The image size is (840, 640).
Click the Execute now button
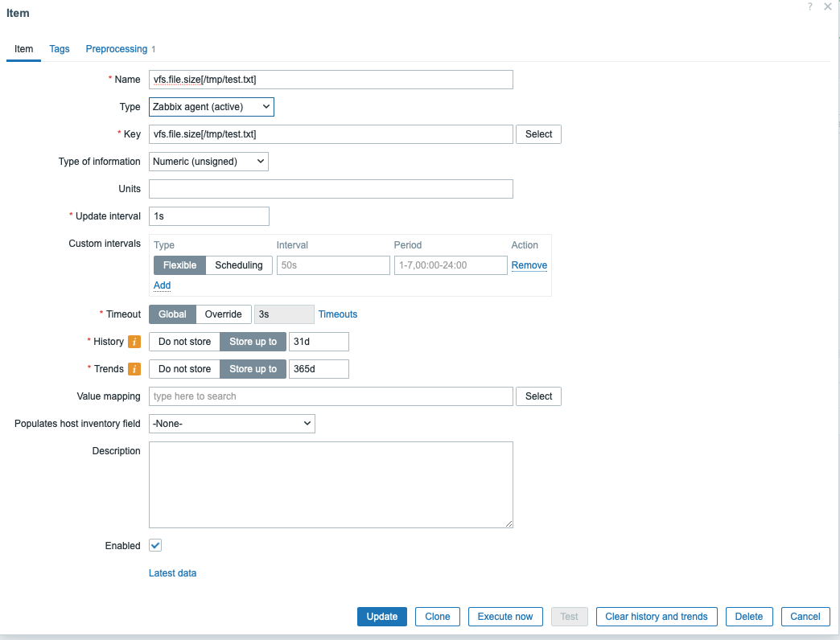point(505,617)
